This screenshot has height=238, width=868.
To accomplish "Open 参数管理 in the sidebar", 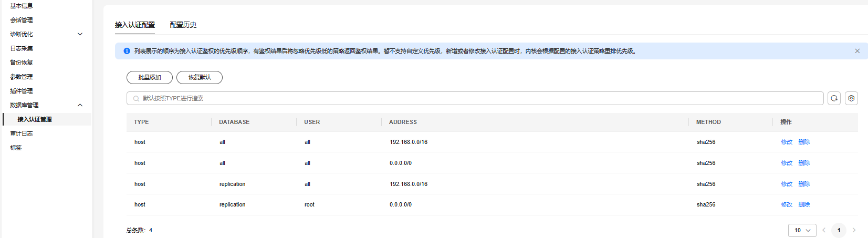I will click(22, 77).
